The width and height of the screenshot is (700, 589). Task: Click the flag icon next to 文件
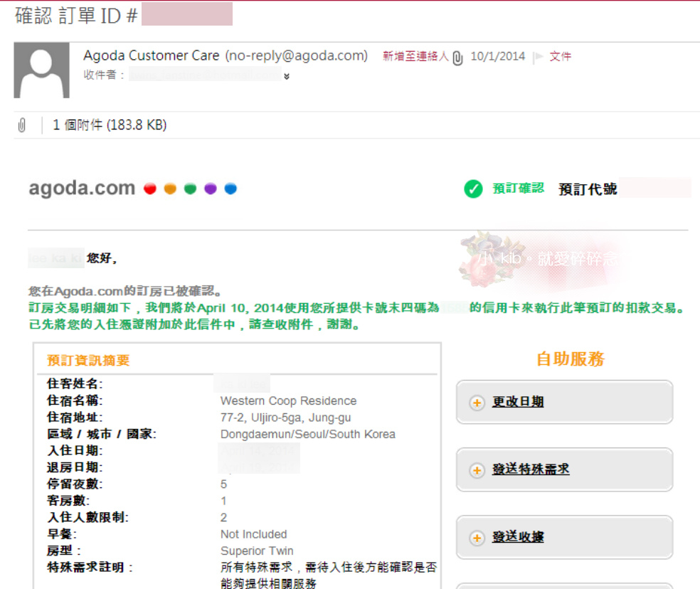(x=539, y=56)
